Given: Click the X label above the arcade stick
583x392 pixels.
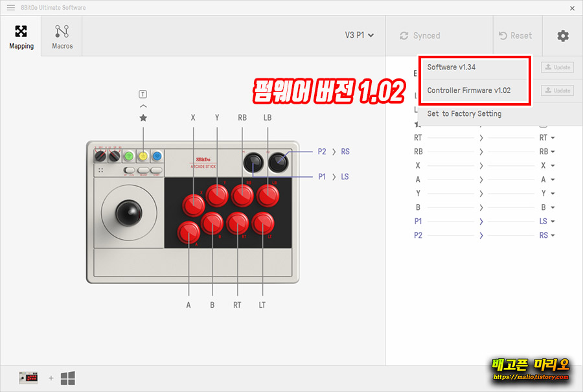Looking at the screenshot, I should point(193,117).
